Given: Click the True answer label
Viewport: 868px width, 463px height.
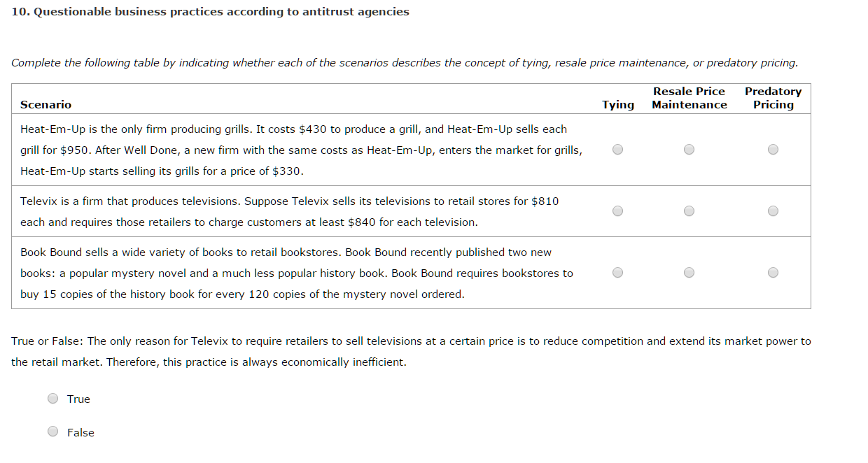Looking at the screenshot, I should pyautogui.click(x=78, y=399).
